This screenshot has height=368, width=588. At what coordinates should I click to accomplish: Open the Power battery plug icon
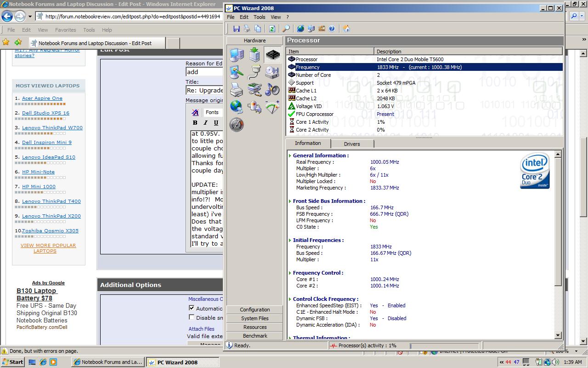254,107
